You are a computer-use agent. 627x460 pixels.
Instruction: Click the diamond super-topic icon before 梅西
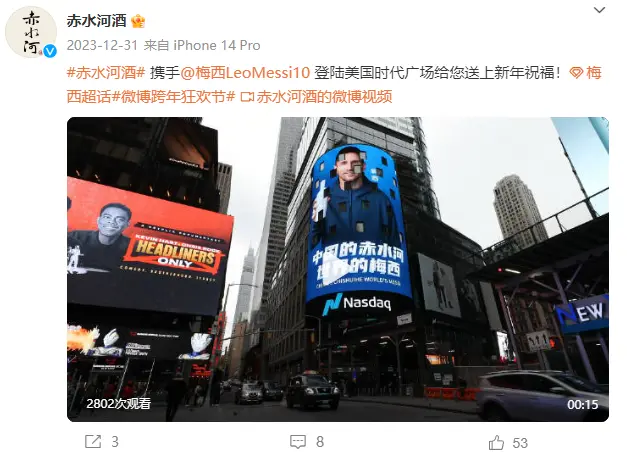tap(576, 73)
